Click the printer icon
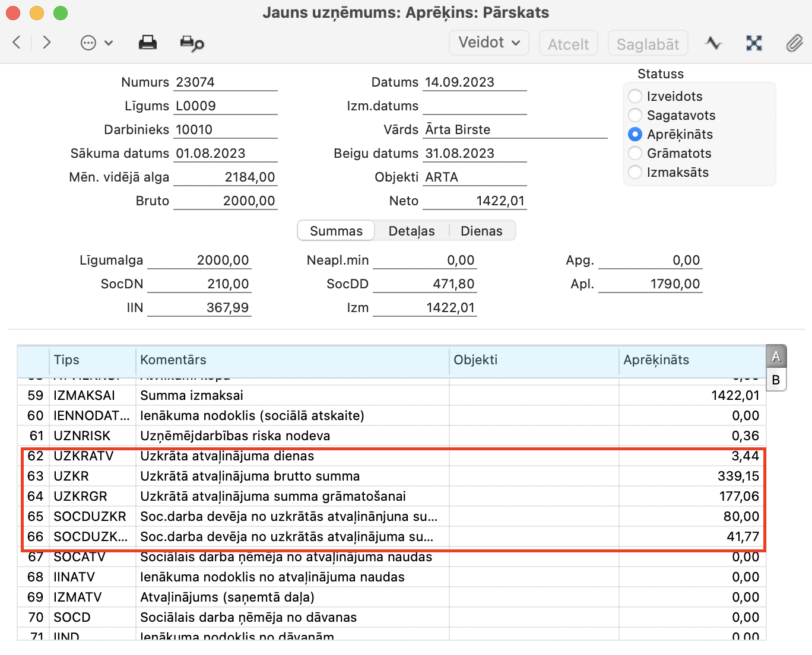Image resolution: width=812 pixels, height=655 pixels. pos(147,43)
